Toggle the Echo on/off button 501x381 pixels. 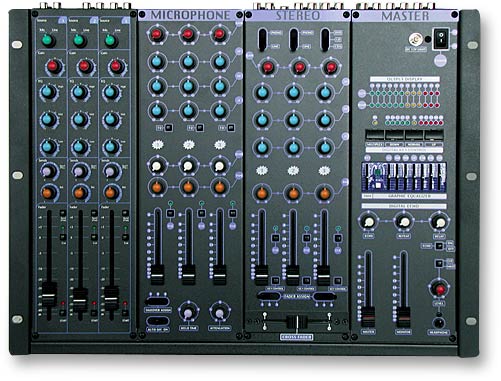click(x=439, y=246)
